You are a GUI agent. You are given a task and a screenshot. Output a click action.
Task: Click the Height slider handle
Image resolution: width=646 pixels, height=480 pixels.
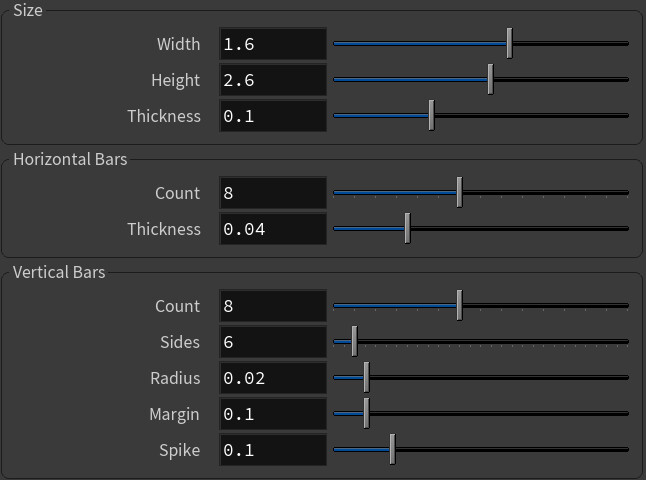point(490,79)
